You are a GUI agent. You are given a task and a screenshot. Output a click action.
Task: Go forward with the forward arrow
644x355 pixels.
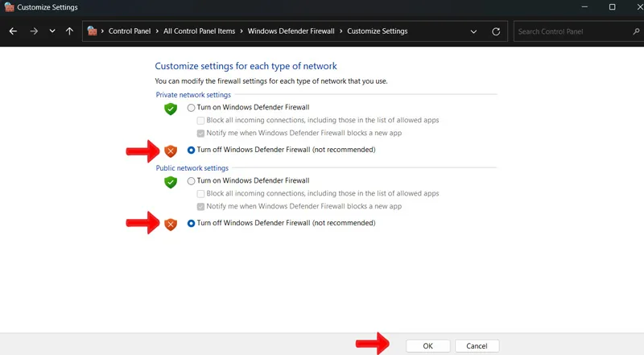point(34,31)
